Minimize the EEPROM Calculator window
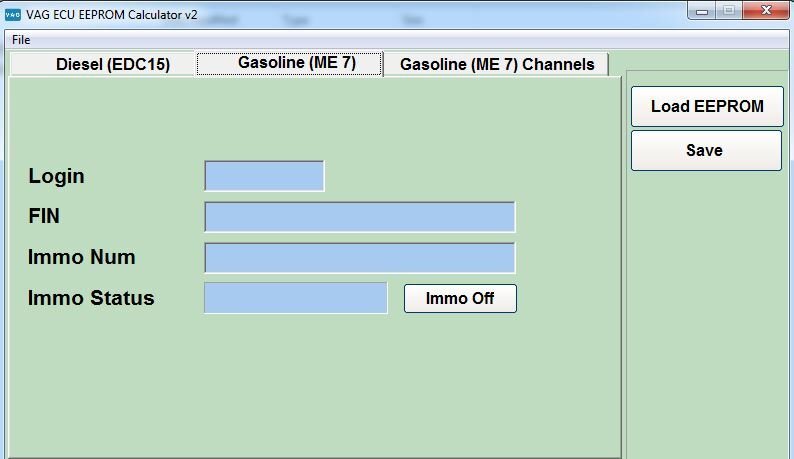The height and width of the screenshot is (459, 794). pyautogui.click(x=702, y=11)
